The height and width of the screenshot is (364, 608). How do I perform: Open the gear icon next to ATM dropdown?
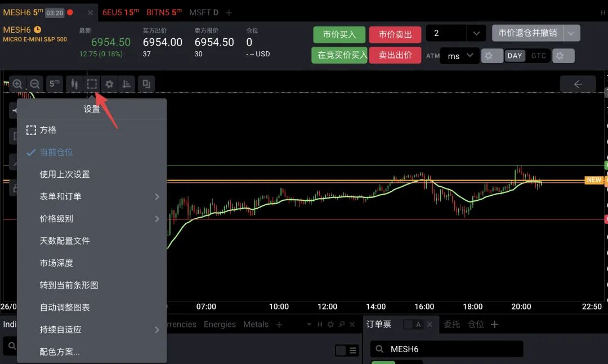[x=492, y=56]
